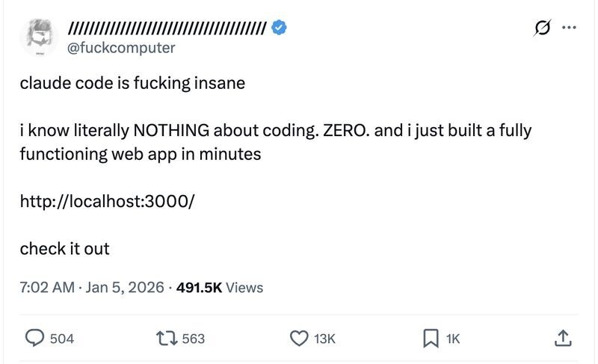This screenshot has width=598, height=364.
Task: Click the 504 replies count
Action: click(x=62, y=339)
